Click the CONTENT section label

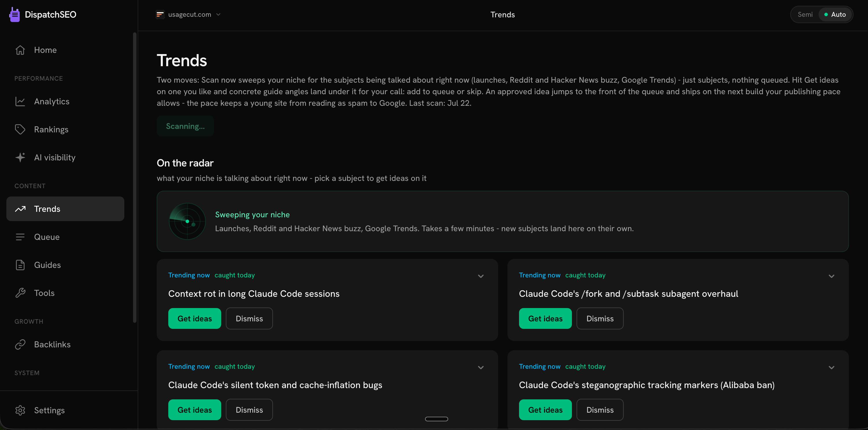tap(30, 186)
